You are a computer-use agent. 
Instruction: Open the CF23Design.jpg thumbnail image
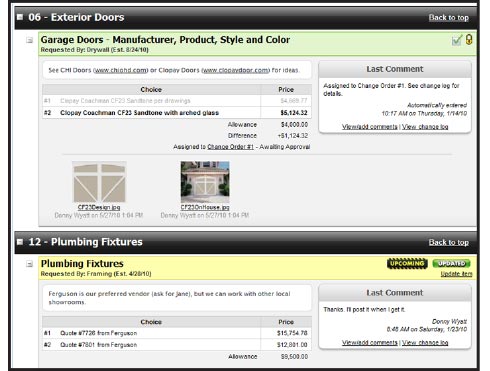[x=99, y=182]
